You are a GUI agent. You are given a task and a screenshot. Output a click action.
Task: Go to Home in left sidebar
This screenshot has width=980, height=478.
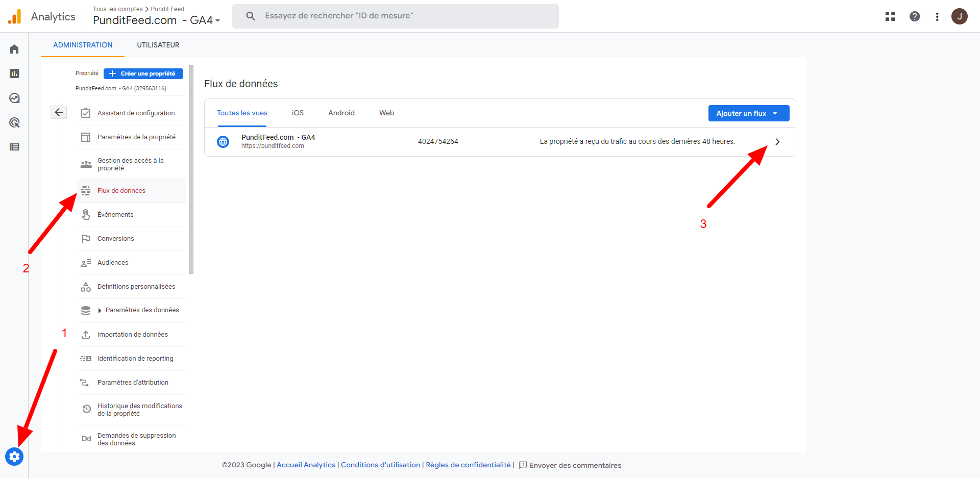coord(14,49)
